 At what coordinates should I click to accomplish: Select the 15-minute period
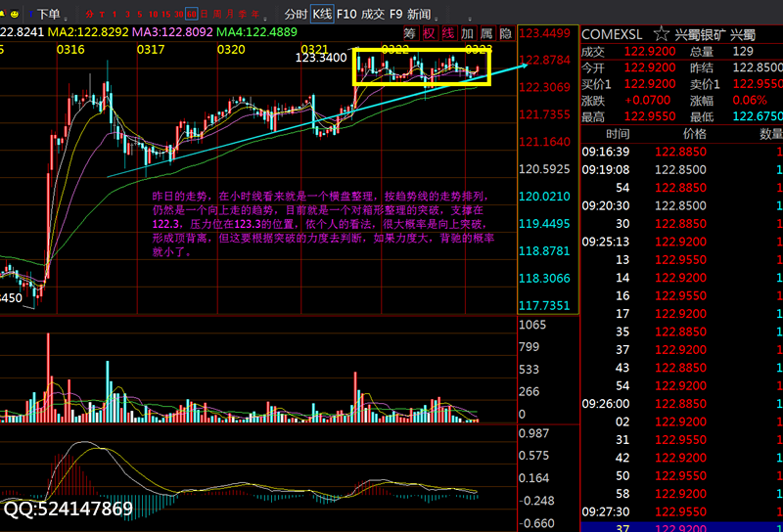pos(165,15)
